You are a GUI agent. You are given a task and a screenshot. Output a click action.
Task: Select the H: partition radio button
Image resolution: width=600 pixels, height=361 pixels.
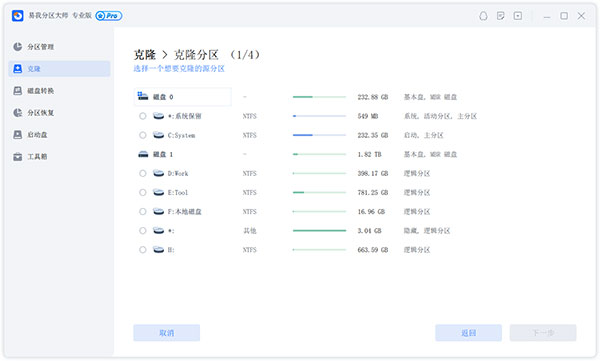[x=143, y=250]
